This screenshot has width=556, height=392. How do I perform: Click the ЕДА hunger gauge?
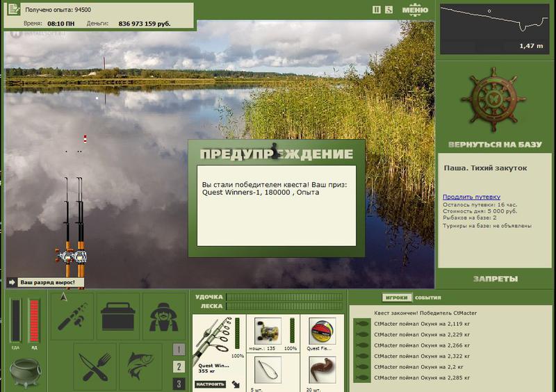point(15,320)
